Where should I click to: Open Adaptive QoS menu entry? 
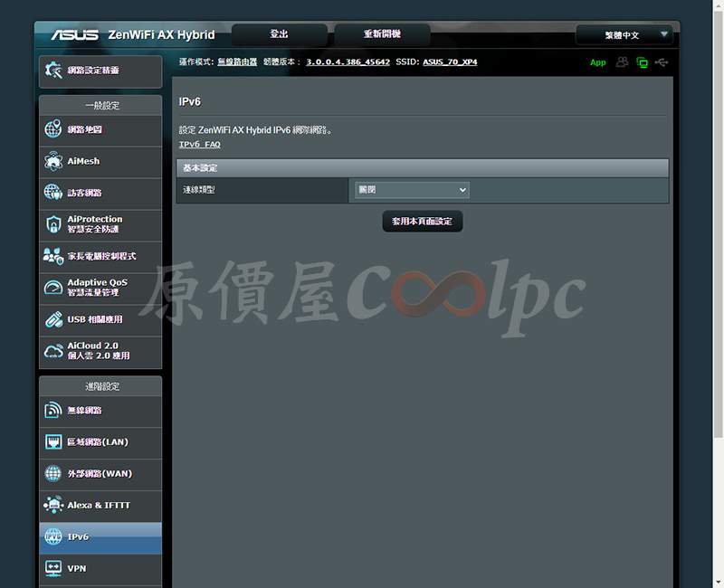pyautogui.click(x=100, y=288)
